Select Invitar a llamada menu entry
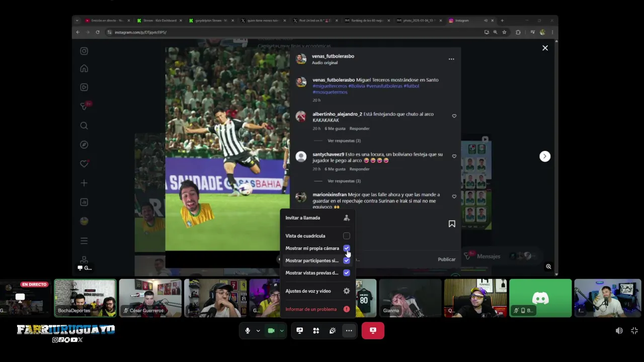This screenshot has width=644, height=362. tap(318, 218)
